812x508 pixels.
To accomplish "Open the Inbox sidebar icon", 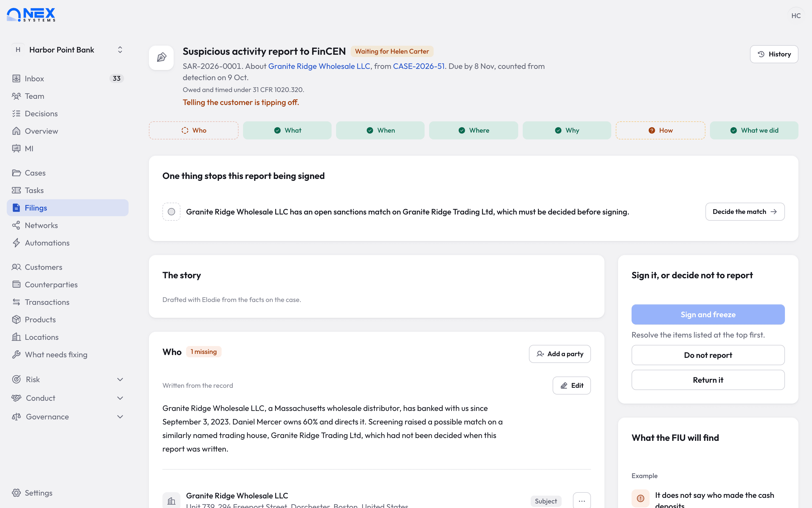I will pyautogui.click(x=16, y=78).
